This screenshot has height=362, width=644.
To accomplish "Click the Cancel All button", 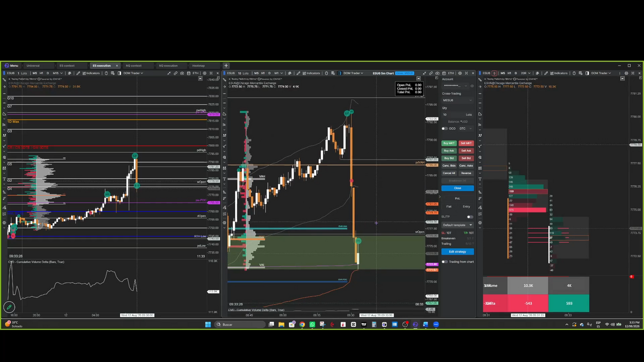I will [449, 173].
